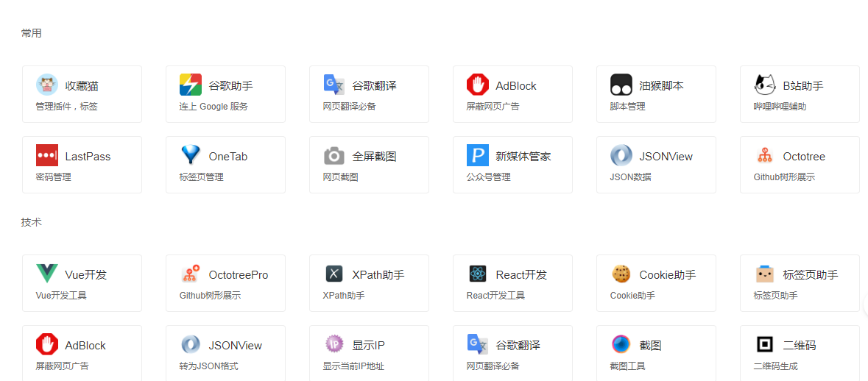Image resolution: width=868 pixels, height=381 pixels.
Task: Click the 谷歌翻译 icon in the 常用 section
Action: [x=334, y=85]
